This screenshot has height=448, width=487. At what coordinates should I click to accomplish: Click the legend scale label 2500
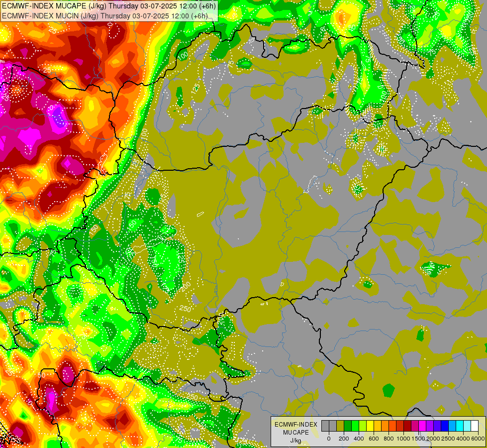click(448, 439)
